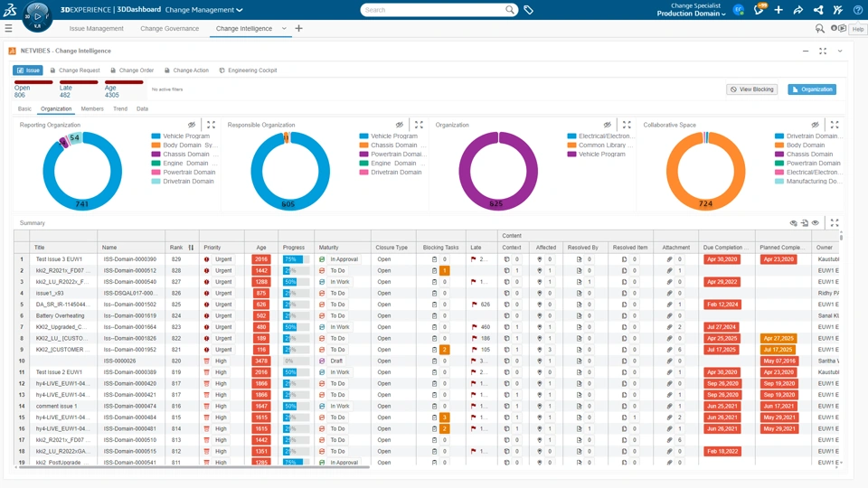Screen dimensions: 868x488
Task: Toggle Summary eye visibility icon
Action: point(816,223)
